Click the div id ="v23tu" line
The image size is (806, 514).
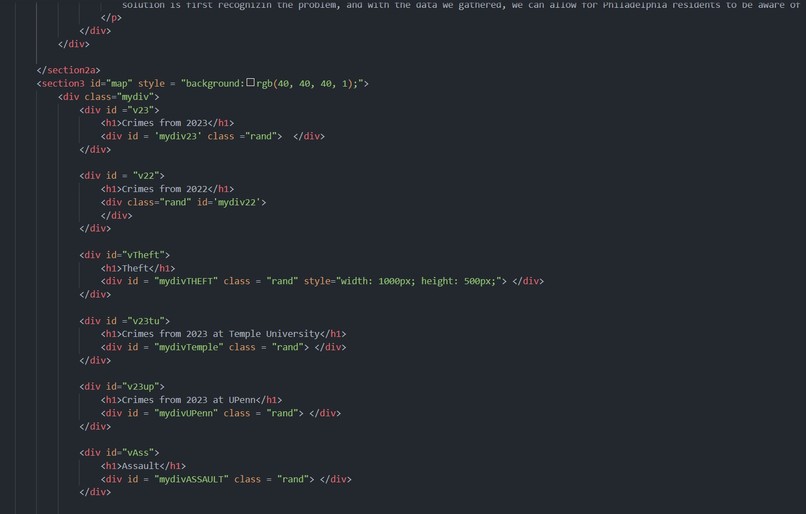[x=124, y=321]
